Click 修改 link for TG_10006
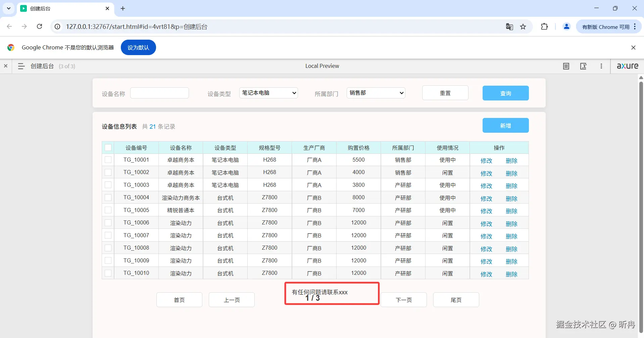 click(486, 224)
